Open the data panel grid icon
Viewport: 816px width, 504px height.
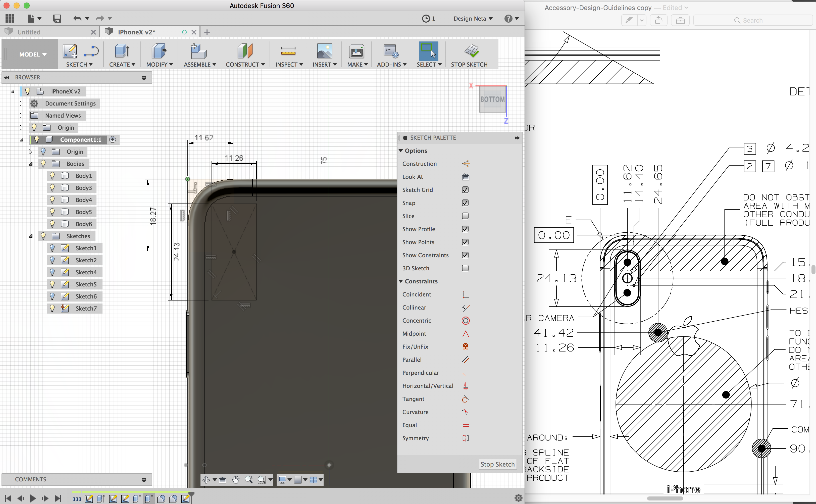pyautogui.click(x=10, y=19)
